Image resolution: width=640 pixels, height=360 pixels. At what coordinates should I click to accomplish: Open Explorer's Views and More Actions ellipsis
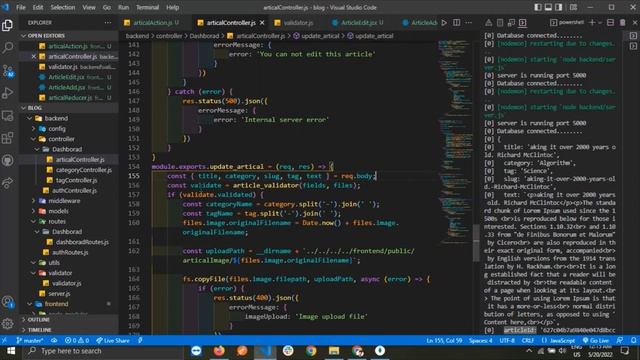click(108, 22)
